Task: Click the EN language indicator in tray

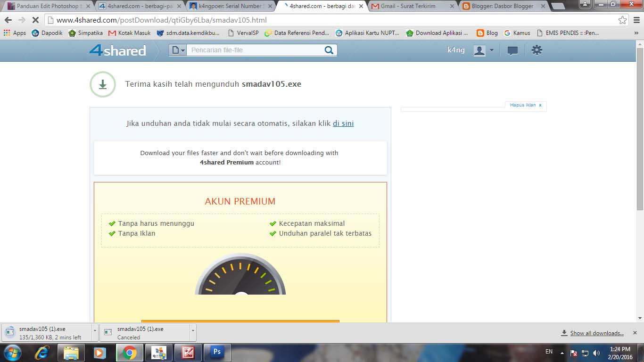Action: tap(549, 352)
